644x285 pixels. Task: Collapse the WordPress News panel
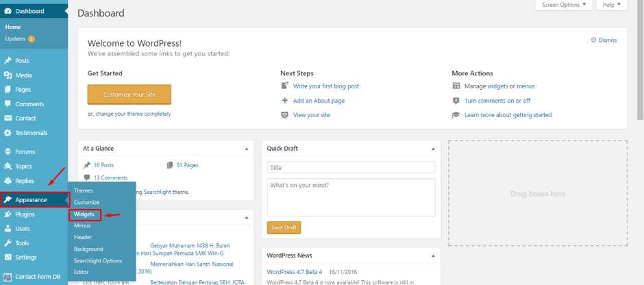pos(433,256)
